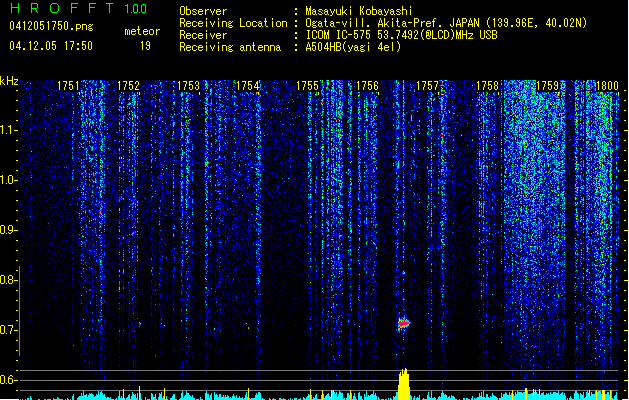Click the meteor count 19

click(x=145, y=46)
